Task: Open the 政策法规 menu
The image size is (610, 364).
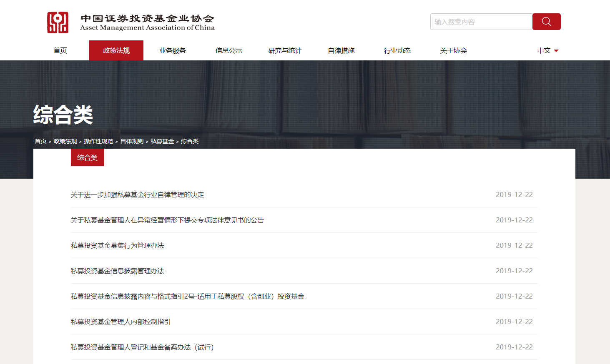Action: (x=116, y=50)
